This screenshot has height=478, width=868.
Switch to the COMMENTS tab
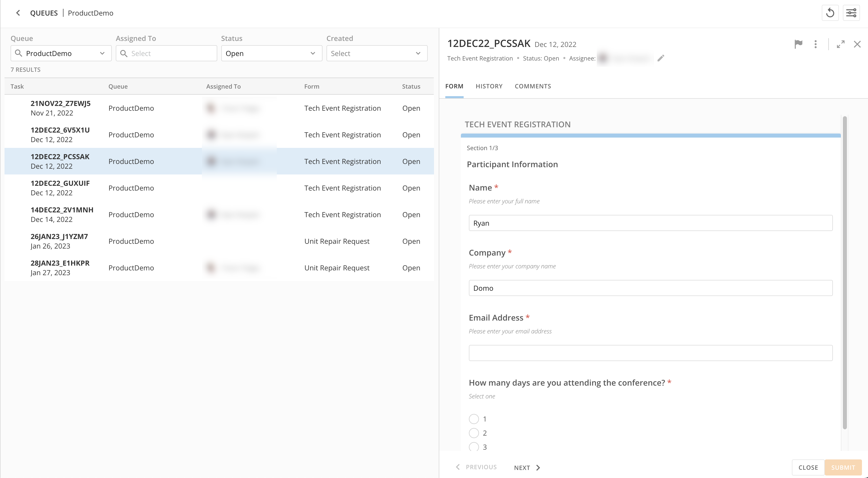[533, 86]
